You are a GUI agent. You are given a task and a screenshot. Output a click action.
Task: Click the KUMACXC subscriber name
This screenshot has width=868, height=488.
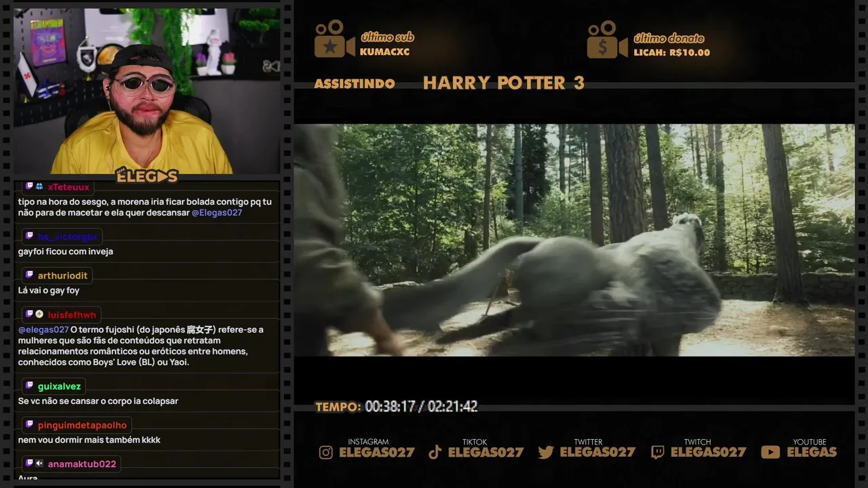[x=384, y=52]
